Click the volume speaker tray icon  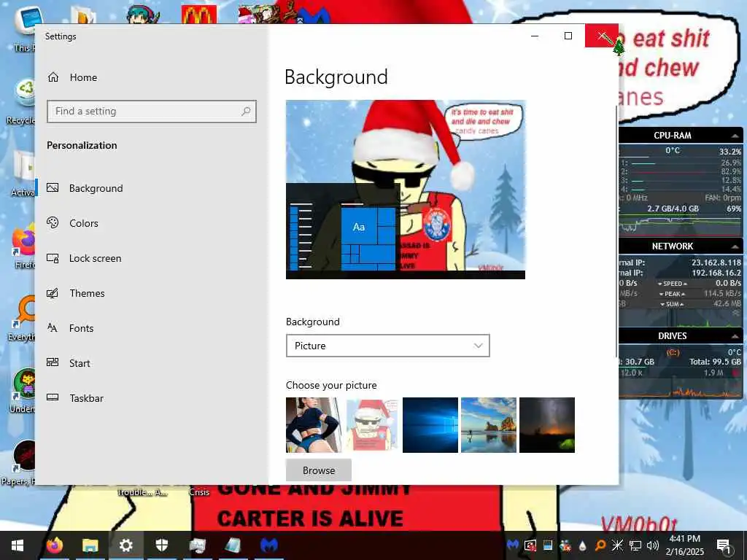pyautogui.click(x=653, y=545)
